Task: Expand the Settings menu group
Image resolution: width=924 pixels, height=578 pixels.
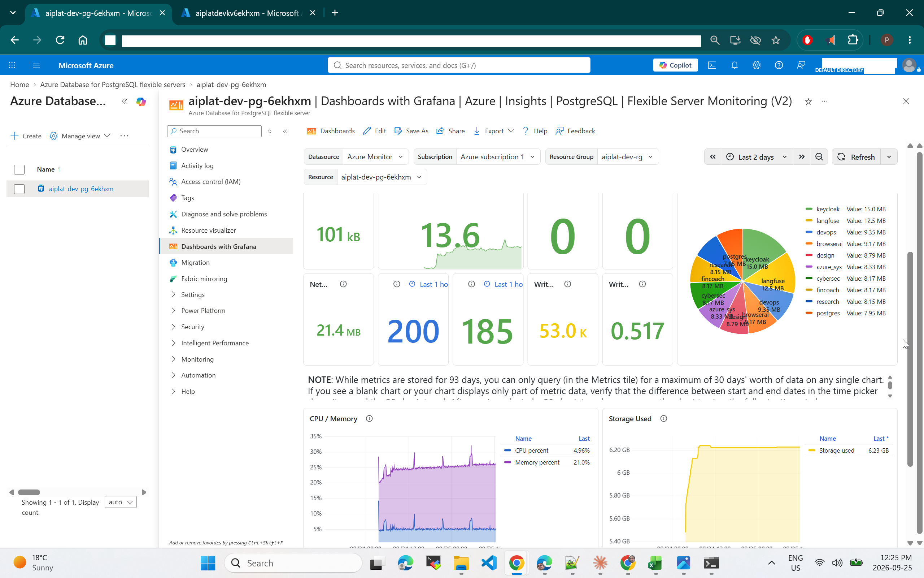Action: coord(192,294)
